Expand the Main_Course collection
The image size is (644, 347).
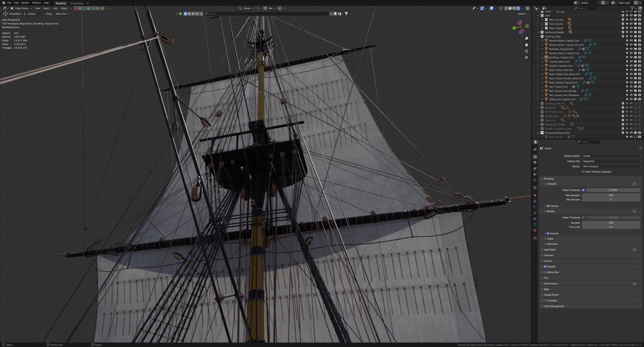pyautogui.click(x=542, y=20)
